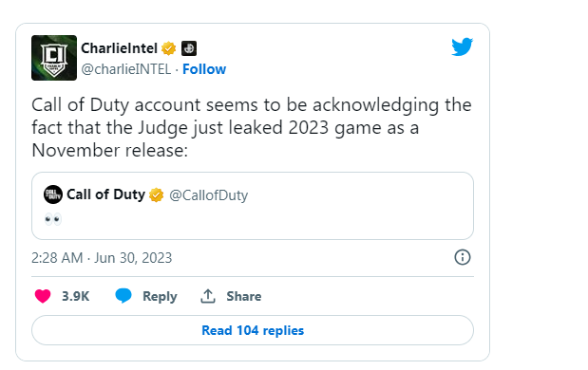
Task: Open the @CallofDuty handle
Action: point(208,195)
